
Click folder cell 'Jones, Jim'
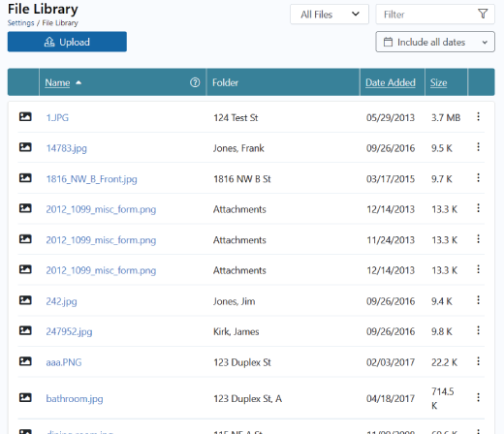pos(234,301)
